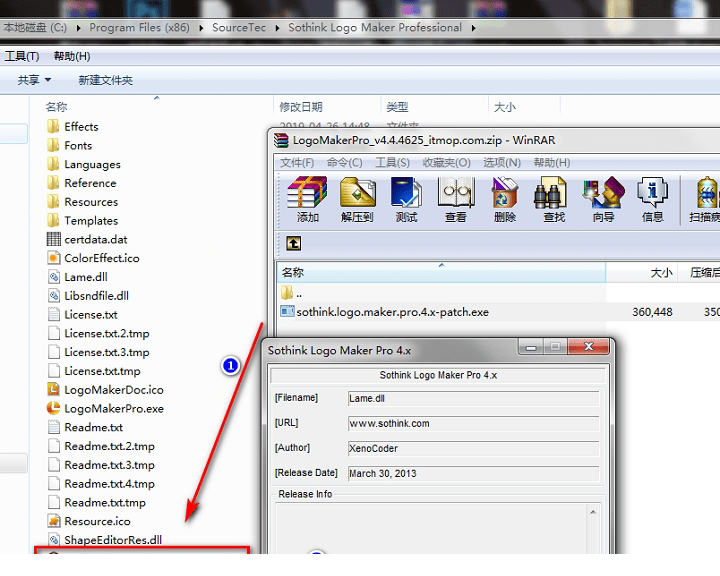This screenshot has height=576, width=720.
Task: Select the ColorEffect.ico file
Action: tap(93, 258)
